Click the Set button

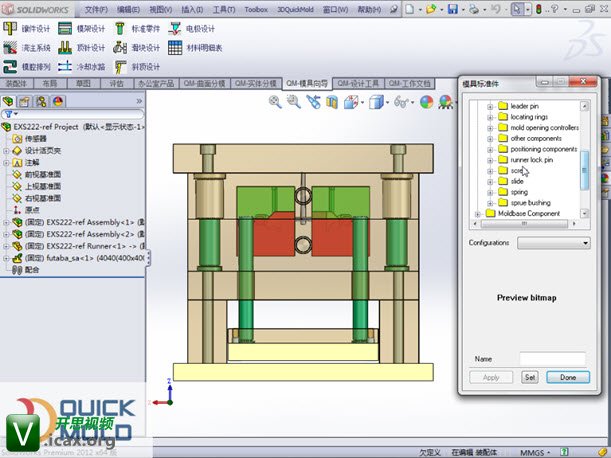pyautogui.click(x=530, y=377)
